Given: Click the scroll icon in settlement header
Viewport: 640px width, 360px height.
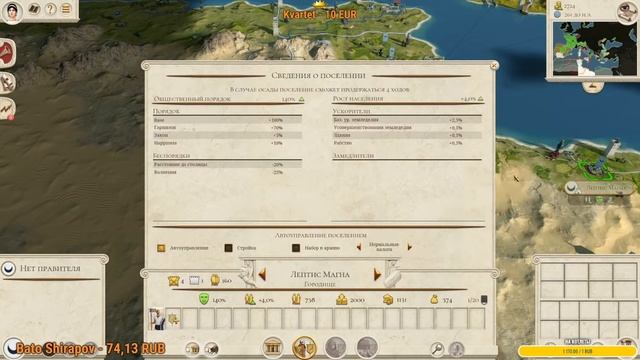Looking at the screenshot, I should (194, 281).
